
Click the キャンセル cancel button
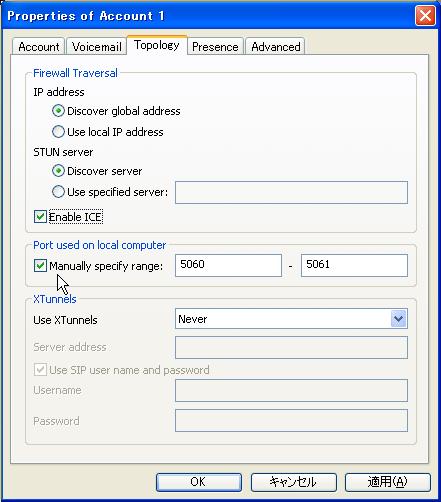293,482
